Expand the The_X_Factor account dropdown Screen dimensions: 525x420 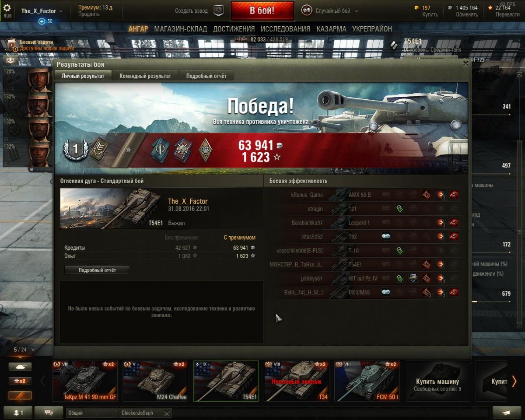(x=42, y=11)
